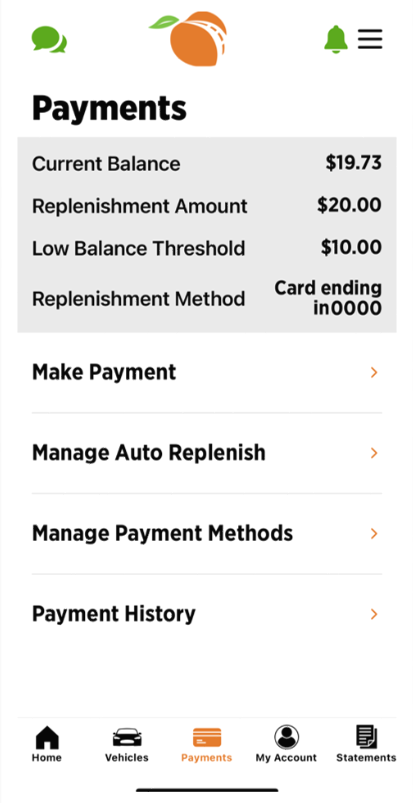Tap the Statements document icon
Screen dimensions: 413x803
(366, 737)
